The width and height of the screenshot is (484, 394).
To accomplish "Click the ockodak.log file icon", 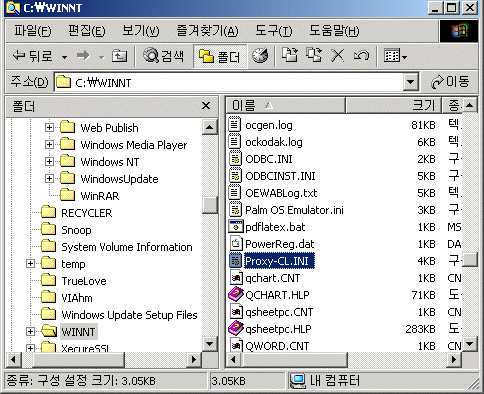I will [x=235, y=142].
